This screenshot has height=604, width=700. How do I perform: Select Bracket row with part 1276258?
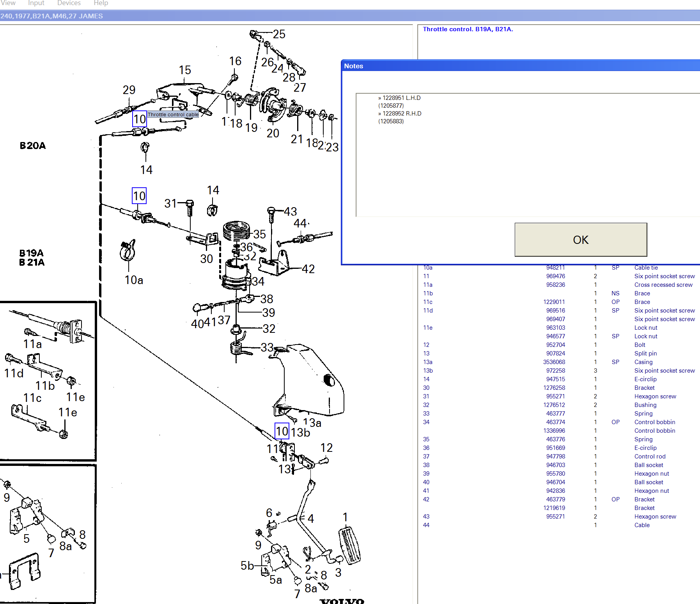(559, 388)
